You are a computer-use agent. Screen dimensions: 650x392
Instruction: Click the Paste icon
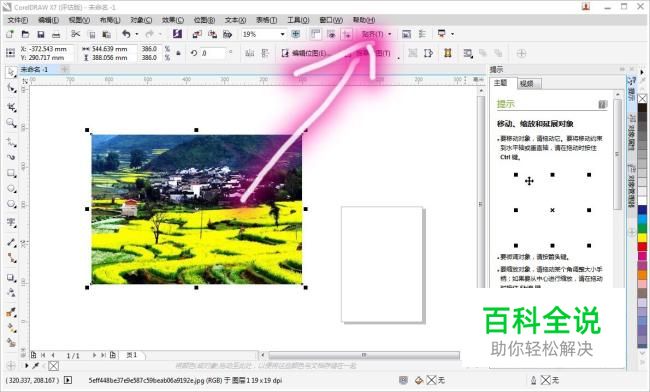[107, 34]
